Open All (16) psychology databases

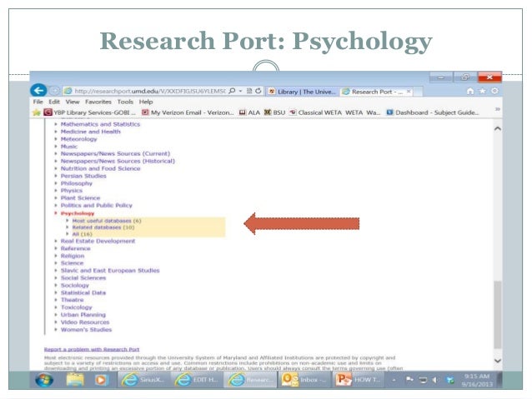pos(82,234)
